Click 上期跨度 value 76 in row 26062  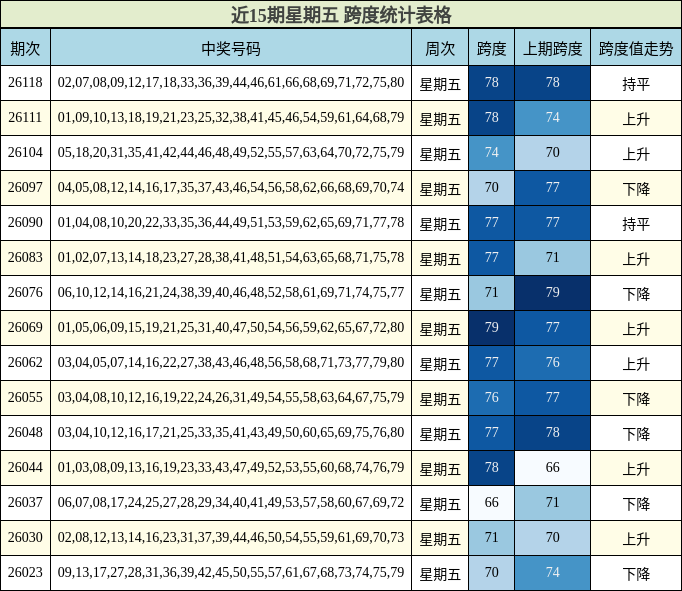pyautogui.click(x=552, y=362)
